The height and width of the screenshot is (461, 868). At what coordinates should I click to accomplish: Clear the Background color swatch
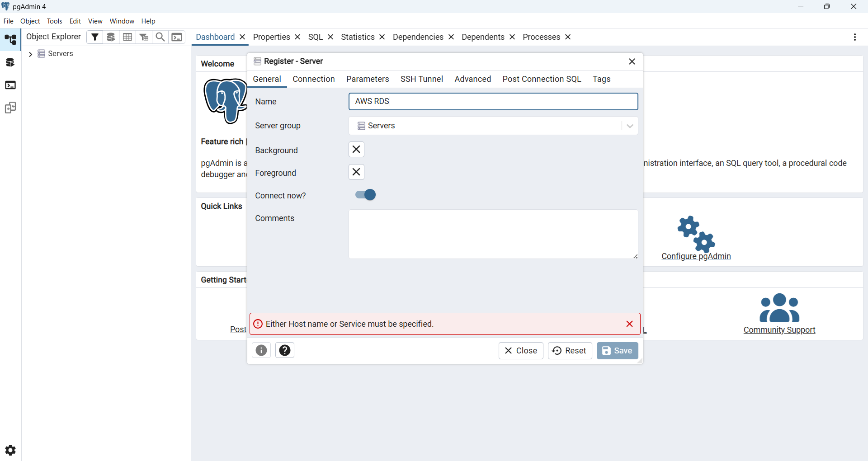356,150
